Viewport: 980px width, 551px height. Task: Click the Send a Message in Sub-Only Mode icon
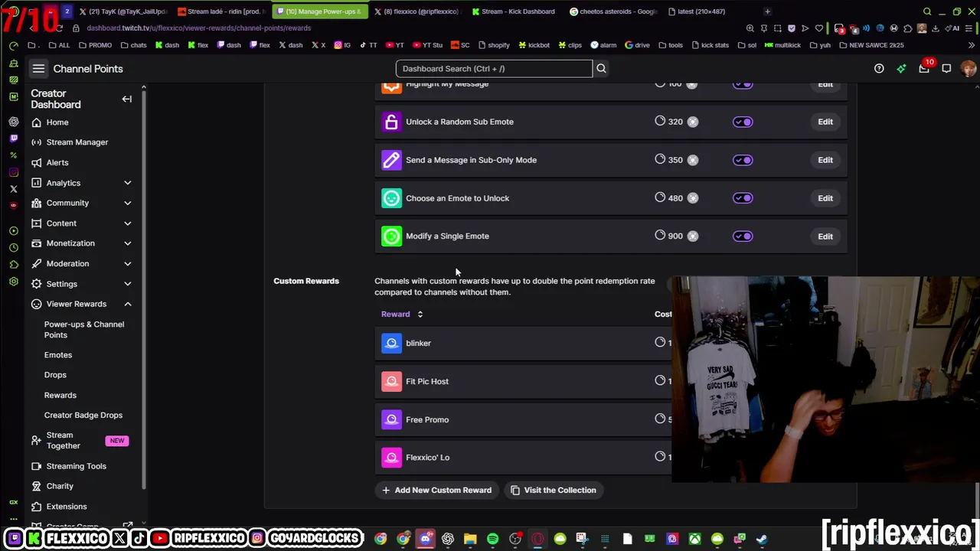tap(391, 160)
